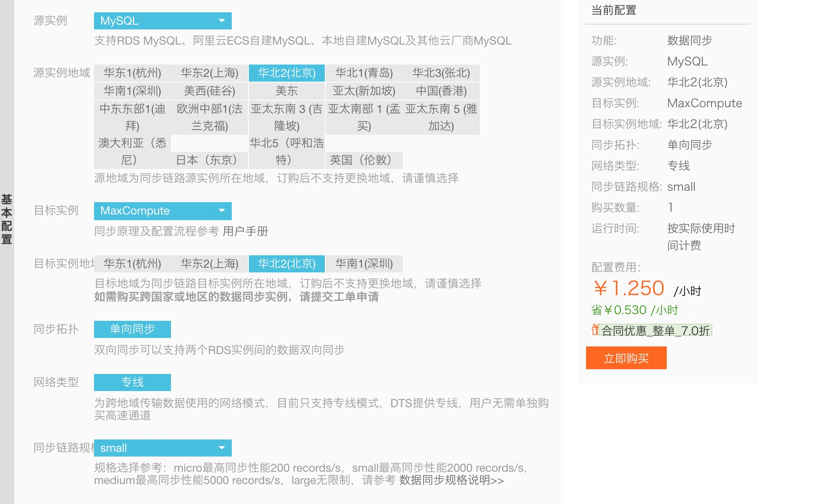Select source region 华南1(深圳)
Image resolution: width=833 pixels, height=504 pixels.
coord(133,91)
